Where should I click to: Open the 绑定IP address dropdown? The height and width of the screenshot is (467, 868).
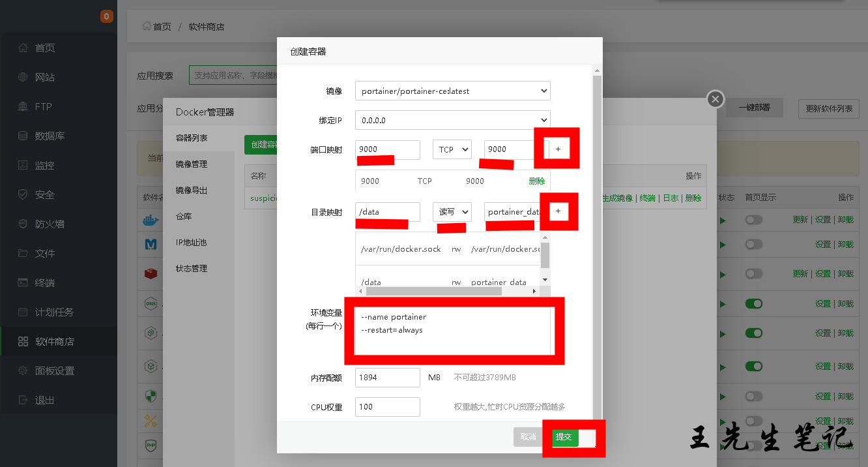tap(452, 120)
